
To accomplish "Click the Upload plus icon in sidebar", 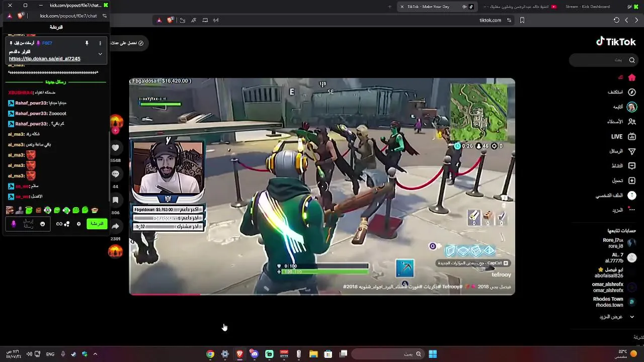I will pyautogui.click(x=632, y=180).
